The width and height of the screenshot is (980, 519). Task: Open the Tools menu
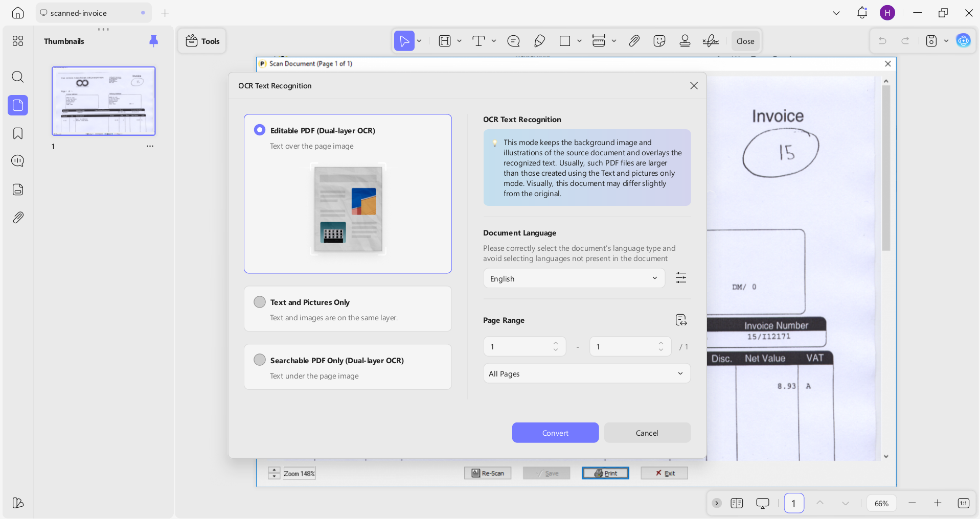202,41
